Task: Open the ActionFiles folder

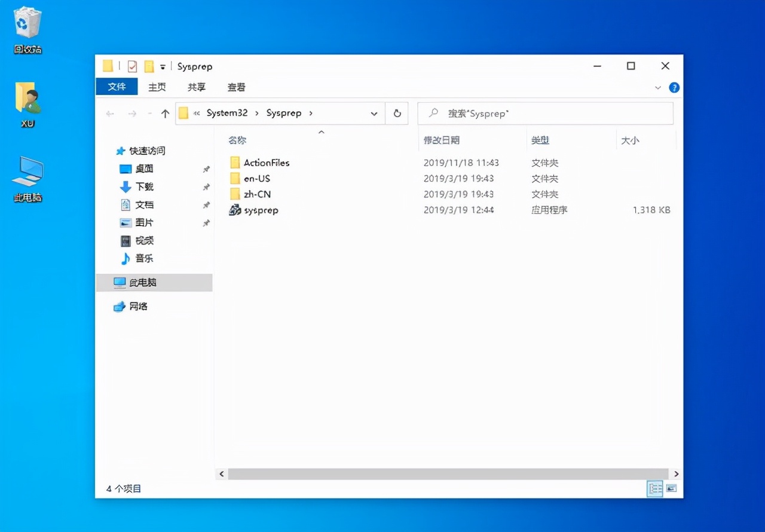Action: (x=267, y=163)
